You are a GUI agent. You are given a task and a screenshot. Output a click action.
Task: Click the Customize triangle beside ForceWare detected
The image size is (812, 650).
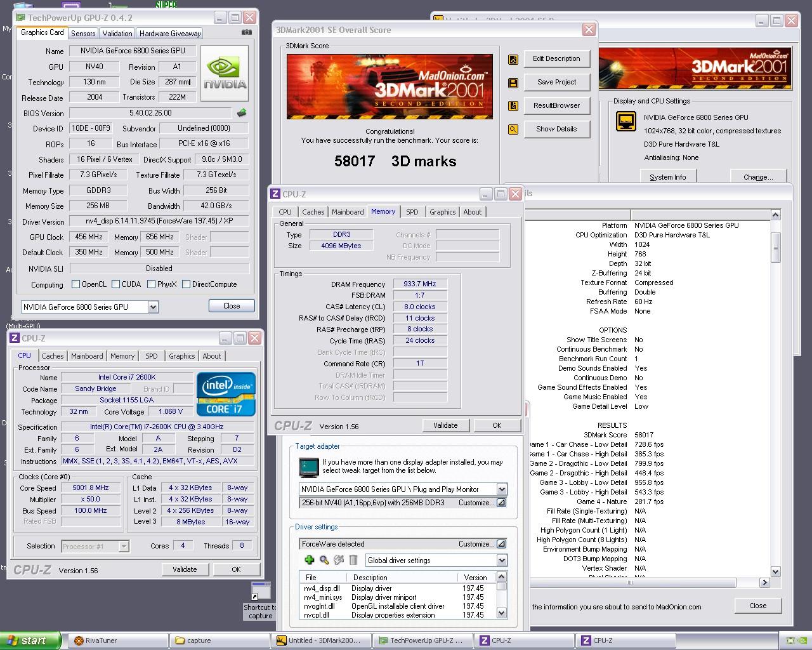tap(501, 544)
